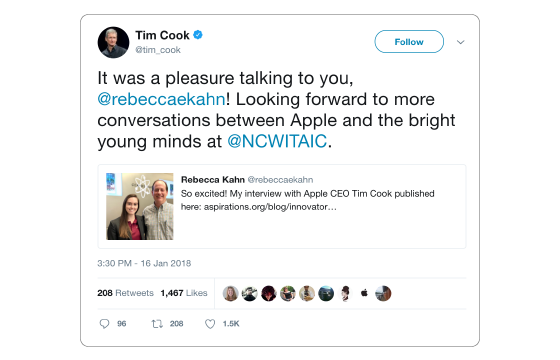This screenshot has height=360, width=560.
Task: Open the quoted tweet photo thumbnail
Action: pos(140,206)
